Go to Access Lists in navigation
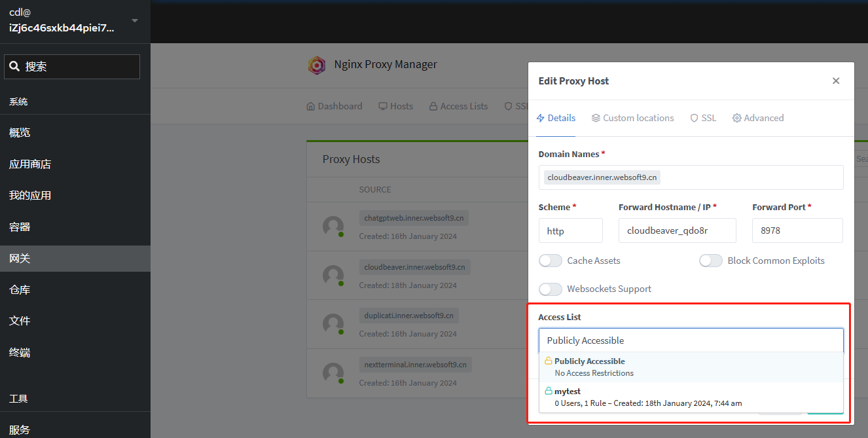Screen dimensions: 868x438 tap(458, 106)
